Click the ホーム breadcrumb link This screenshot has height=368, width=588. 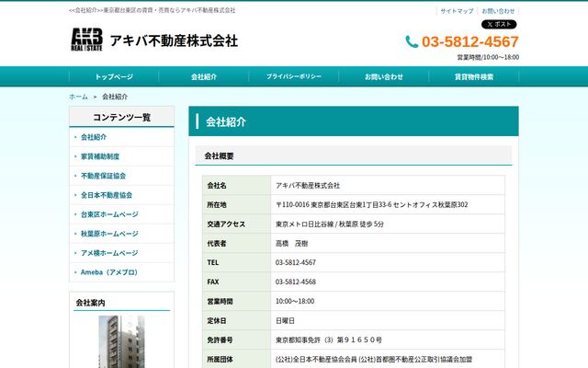[78, 97]
